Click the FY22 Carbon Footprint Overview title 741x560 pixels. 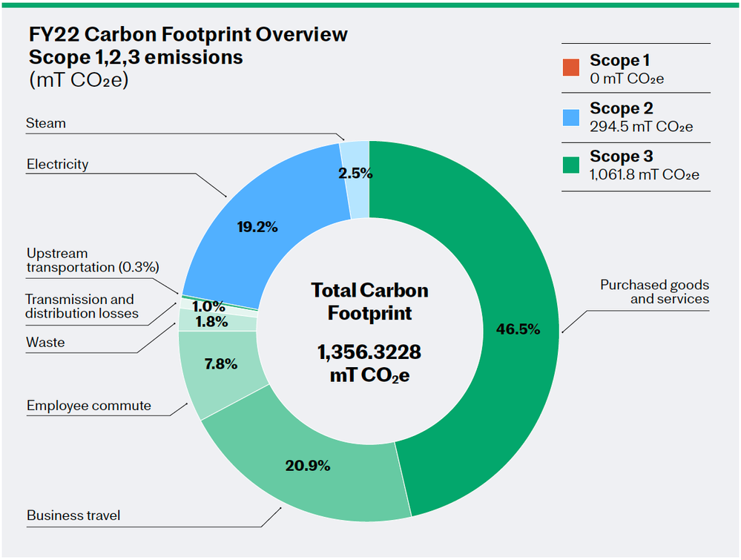click(188, 35)
